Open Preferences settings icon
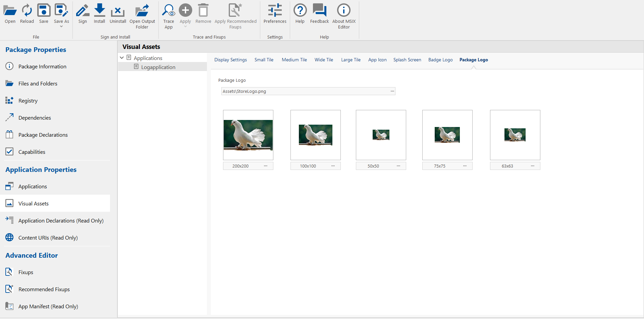Viewport: 644px width, 319px height. (x=275, y=11)
